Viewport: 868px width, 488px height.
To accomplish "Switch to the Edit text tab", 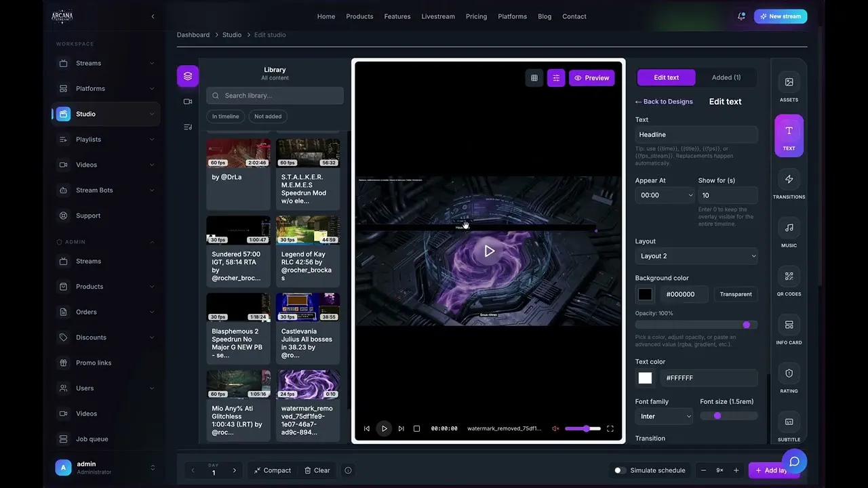I will click(x=666, y=77).
